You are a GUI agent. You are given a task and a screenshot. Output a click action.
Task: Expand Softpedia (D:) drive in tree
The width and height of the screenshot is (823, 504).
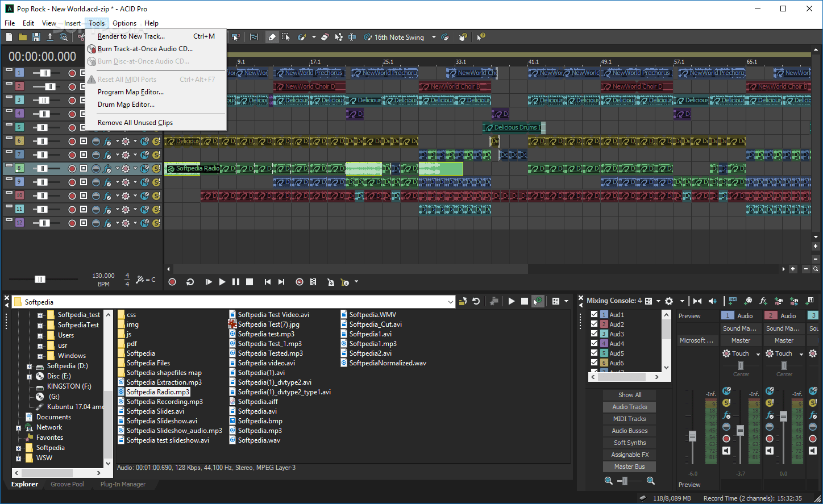coord(29,366)
